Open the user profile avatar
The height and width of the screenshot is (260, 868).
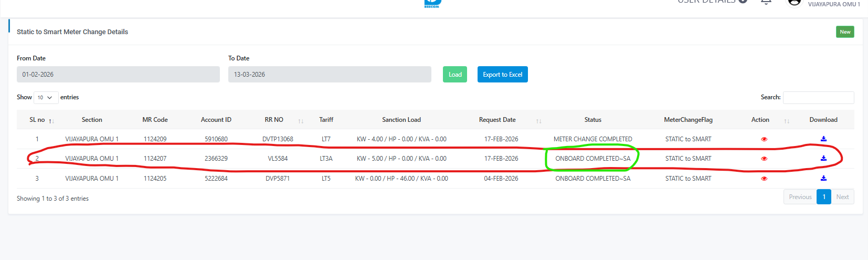[x=795, y=3]
